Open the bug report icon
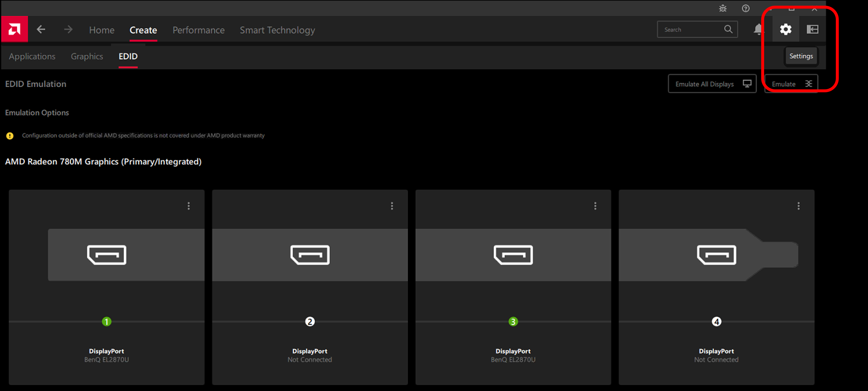Screen dimensions: 868x391 tap(723, 8)
